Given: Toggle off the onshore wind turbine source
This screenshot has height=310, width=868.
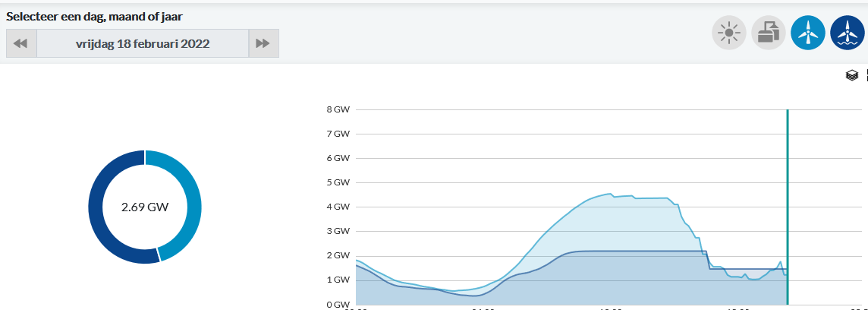Looking at the screenshot, I should pyautogui.click(x=808, y=33).
